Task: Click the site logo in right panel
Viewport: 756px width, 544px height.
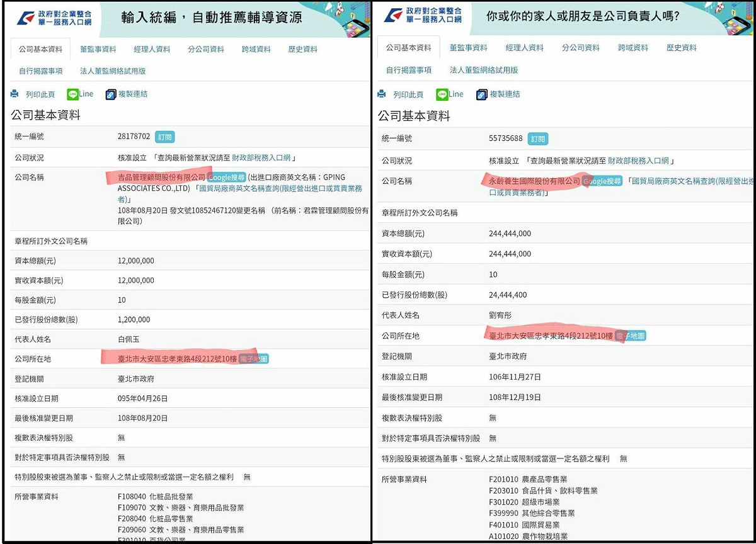Action: point(423,15)
